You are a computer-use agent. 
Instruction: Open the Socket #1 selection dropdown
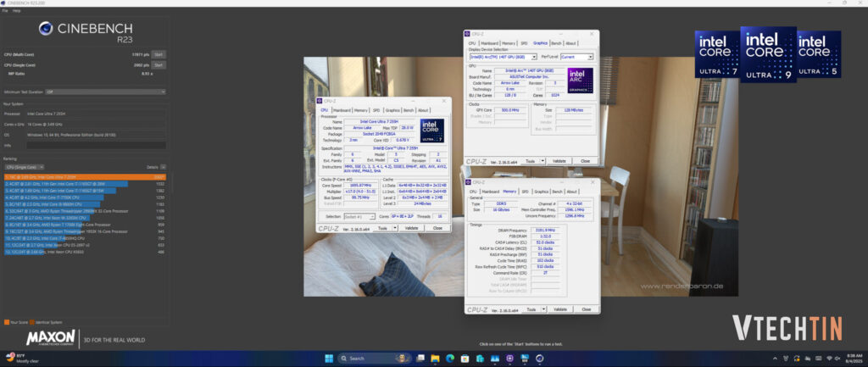coord(359,216)
